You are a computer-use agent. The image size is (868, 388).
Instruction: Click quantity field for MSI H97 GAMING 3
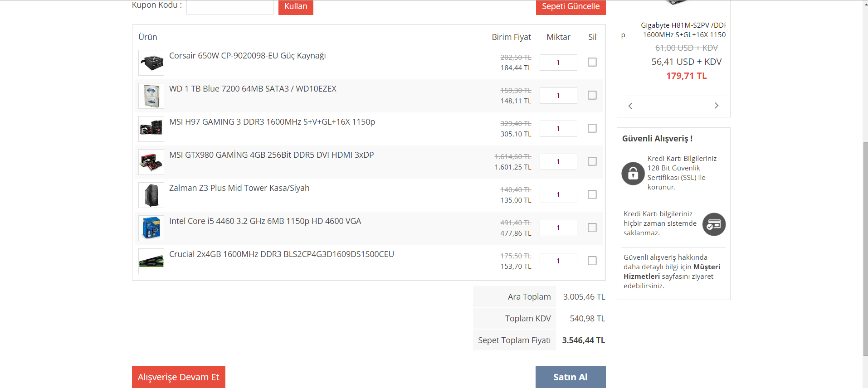(x=558, y=129)
